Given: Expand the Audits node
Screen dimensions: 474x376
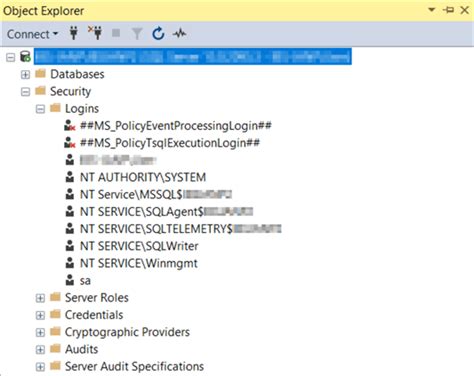Looking at the screenshot, I should (x=40, y=350).
